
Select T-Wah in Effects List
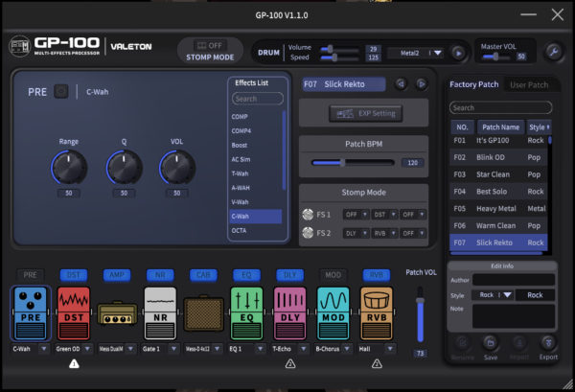point(256,173)
